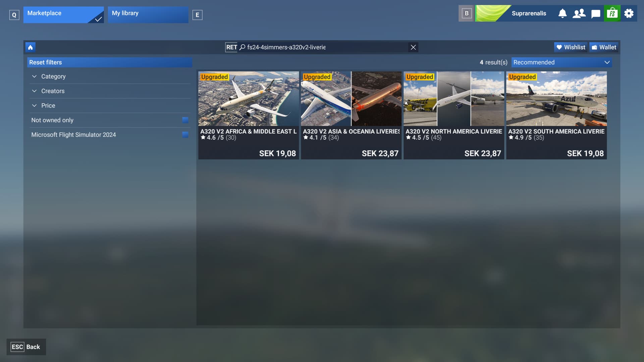Open the Wishlist
The height and width of the screenshot is (362, 644).
tap(571, 47)
